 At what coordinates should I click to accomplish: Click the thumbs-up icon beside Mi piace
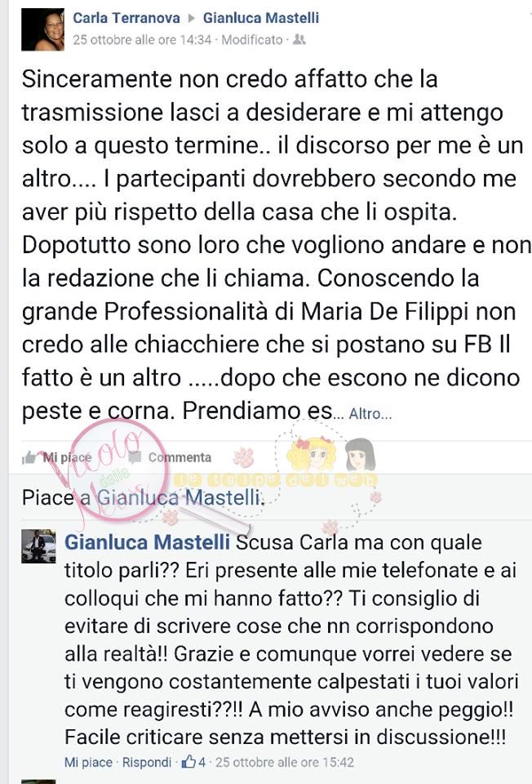point(30,457)
